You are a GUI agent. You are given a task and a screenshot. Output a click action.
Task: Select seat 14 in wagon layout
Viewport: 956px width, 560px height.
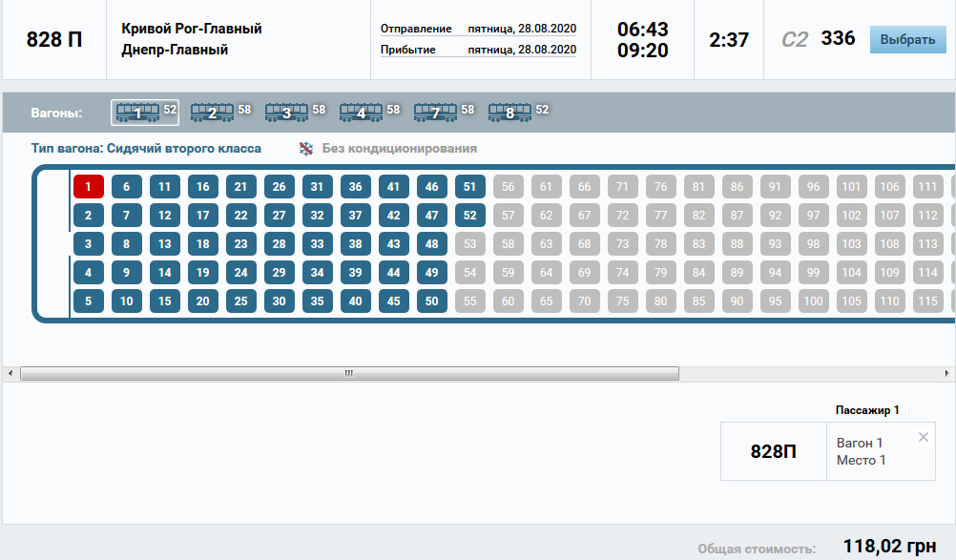click(165, 273)
